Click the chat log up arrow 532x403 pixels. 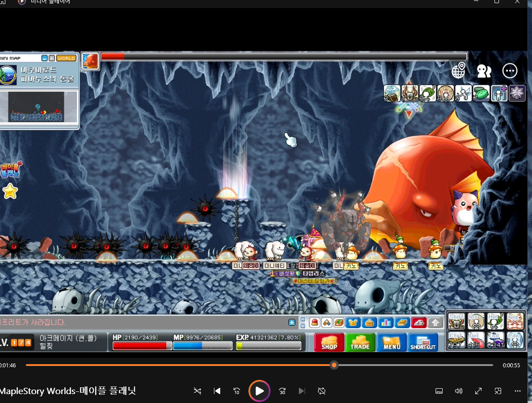pos(303,319)
